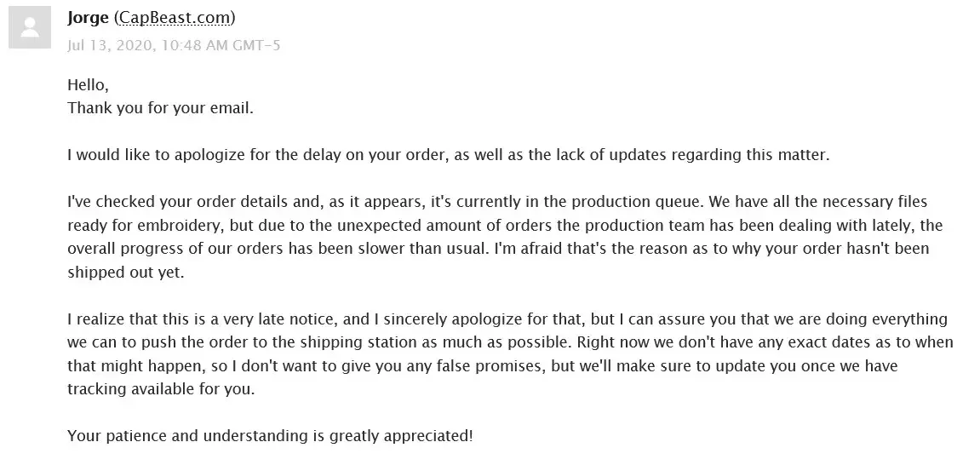The width and height of the screenshot is (980, 465).
Task: Click the sender name Jorge
Action: tap(89, 17)
